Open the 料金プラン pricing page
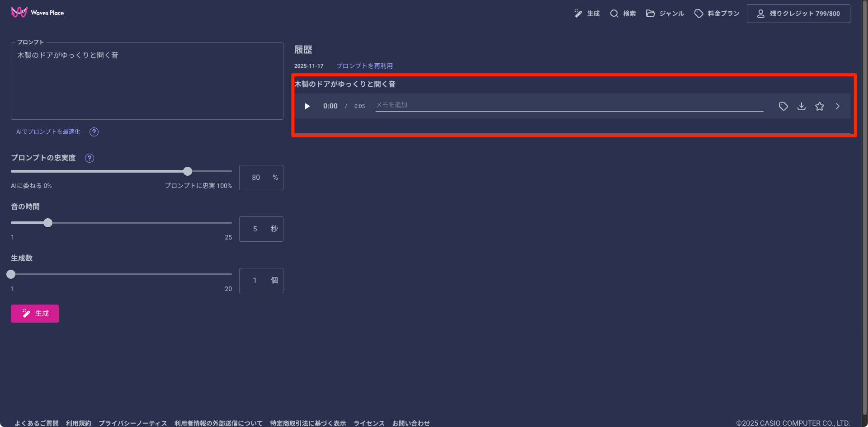Viewport: 868px width, 427px height. pyautogui.click(x=717, y=14)
